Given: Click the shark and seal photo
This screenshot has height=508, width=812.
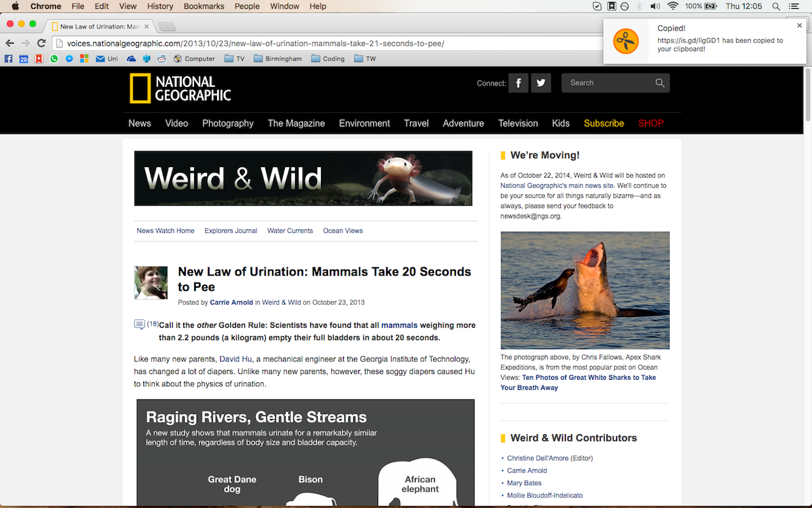Looking at the screenshot, I should 585,290.
